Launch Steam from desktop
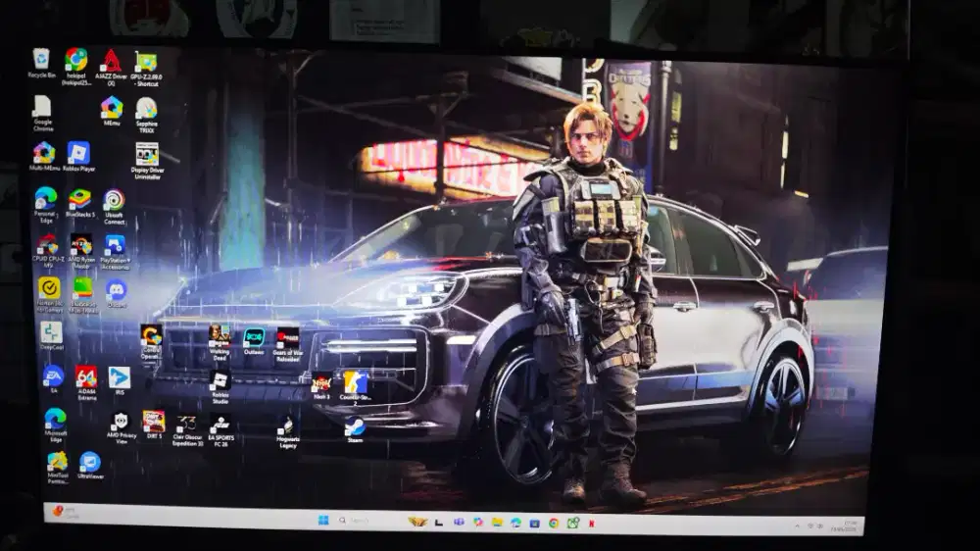 pyautogui.click(x=355, y=429)
